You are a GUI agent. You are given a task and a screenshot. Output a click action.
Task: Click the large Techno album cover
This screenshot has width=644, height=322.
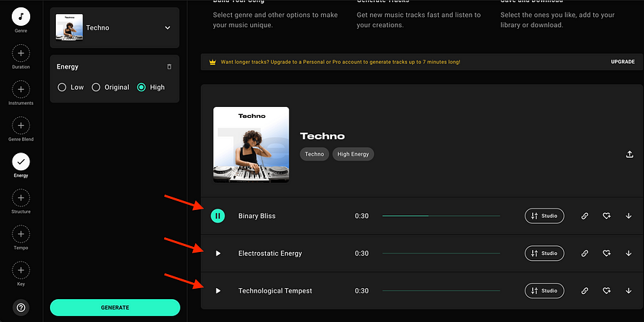(251, 144)
